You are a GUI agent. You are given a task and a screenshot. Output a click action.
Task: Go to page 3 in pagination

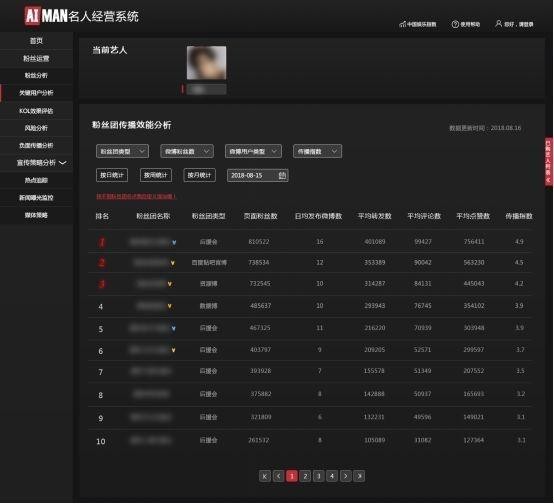(x=319, y=476)
